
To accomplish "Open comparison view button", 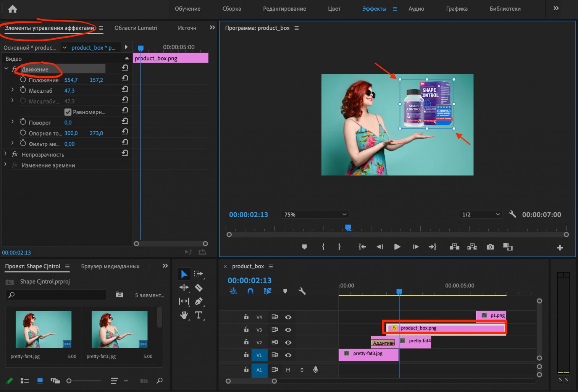I will (508, 247).
